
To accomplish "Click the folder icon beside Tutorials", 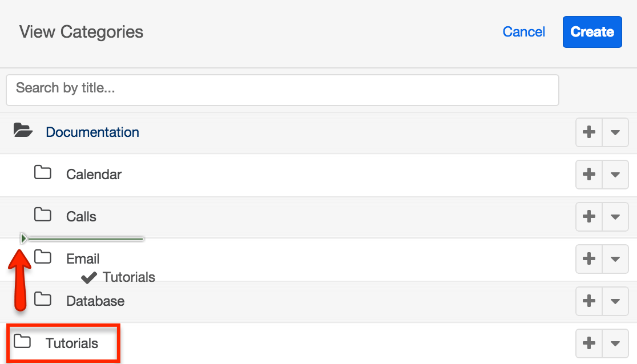I will pyautogui.click(x=23, y=342).
